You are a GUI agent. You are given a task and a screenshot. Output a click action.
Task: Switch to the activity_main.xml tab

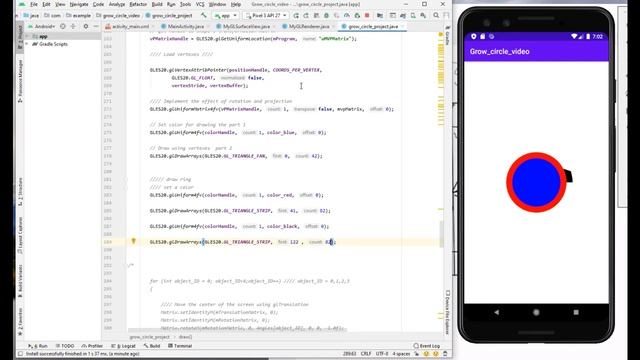[x=127, y=26]
